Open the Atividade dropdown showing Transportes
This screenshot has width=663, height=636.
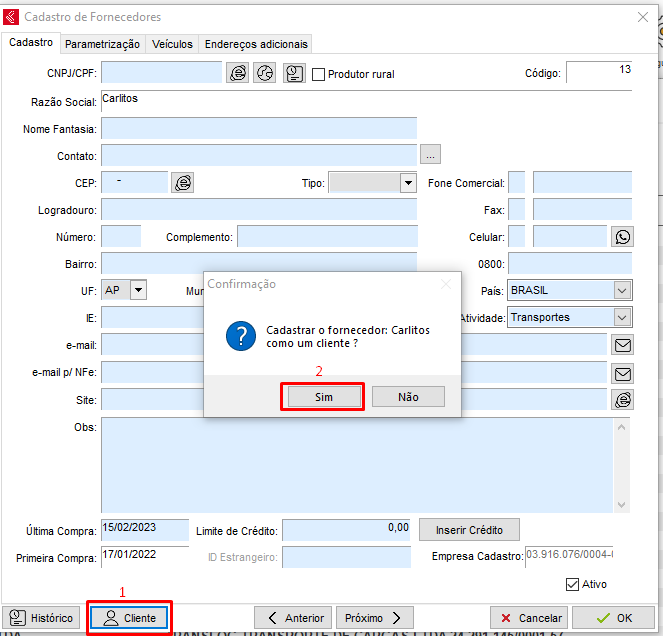[x=622, y=317]
